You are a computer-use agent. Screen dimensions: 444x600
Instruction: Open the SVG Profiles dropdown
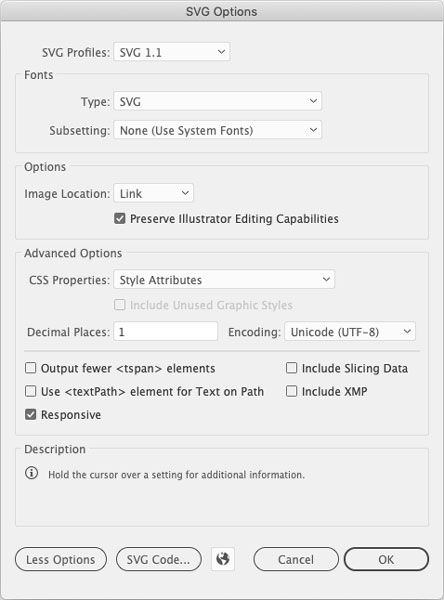pyautogui.click(x=171, y=52)
